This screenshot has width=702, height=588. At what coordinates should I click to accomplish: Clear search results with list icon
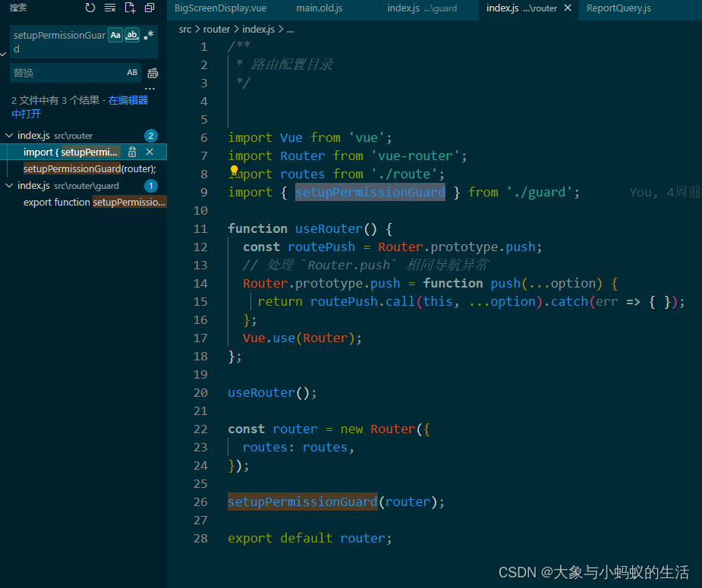click(110, 8)
